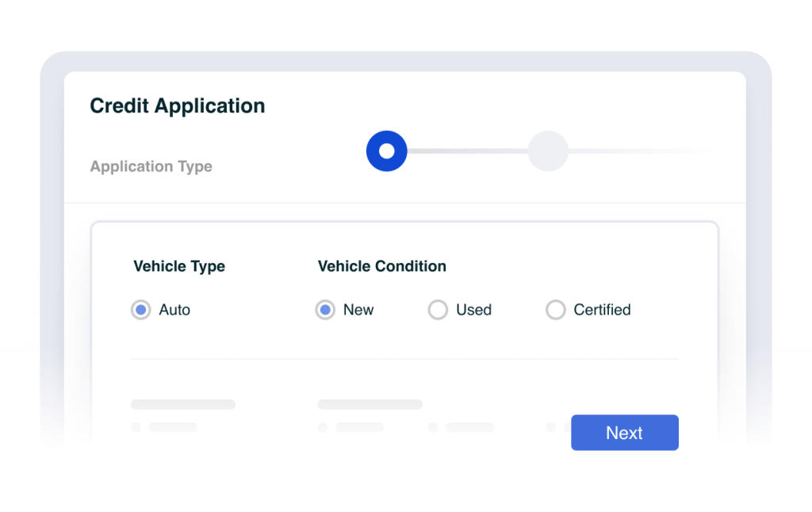Click the faded placeholder bar under Auto
This screenshot has height=512, width=812.
click(182, 404)
